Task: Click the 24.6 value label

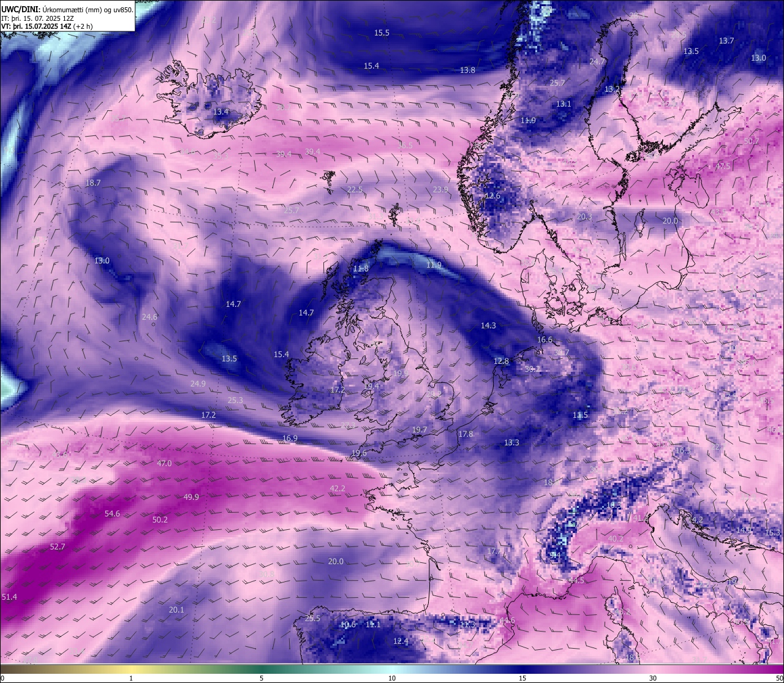Action: [x=149, y=317]
